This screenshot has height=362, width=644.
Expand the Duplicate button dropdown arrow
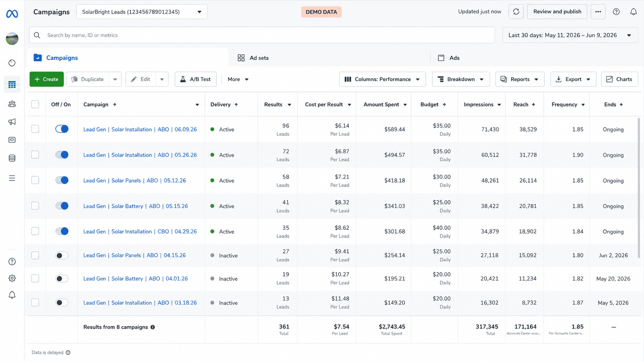(115, 79)
